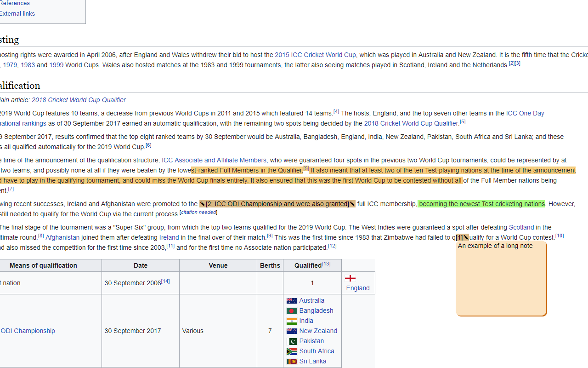Click the Sri Lanka flag icon
Screen dimensions: 588x368
[x=292, y=362]
